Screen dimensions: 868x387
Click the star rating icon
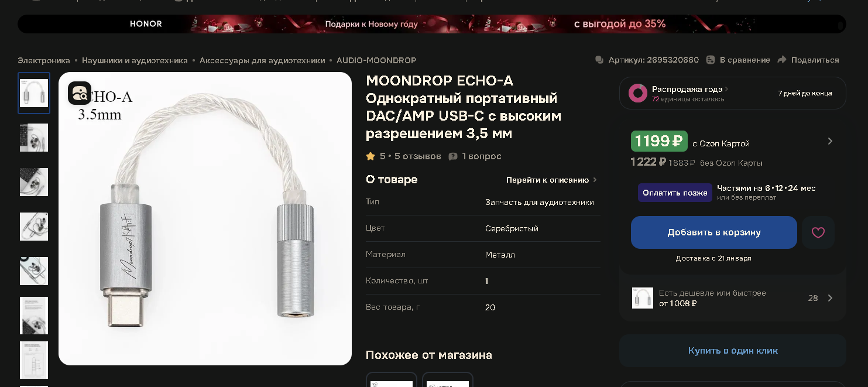[370, 156]
